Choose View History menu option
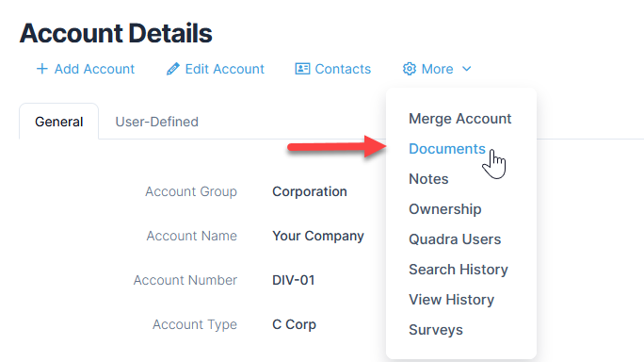 coord(451,300)
